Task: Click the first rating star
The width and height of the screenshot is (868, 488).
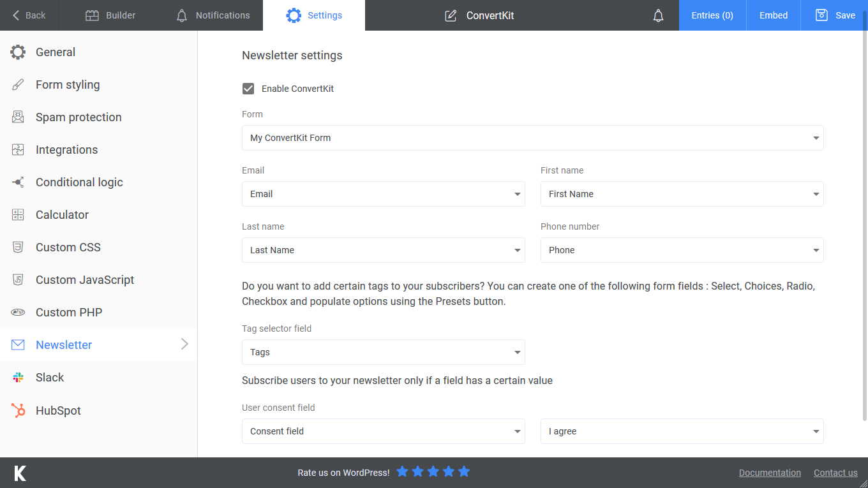Action: 402,471
